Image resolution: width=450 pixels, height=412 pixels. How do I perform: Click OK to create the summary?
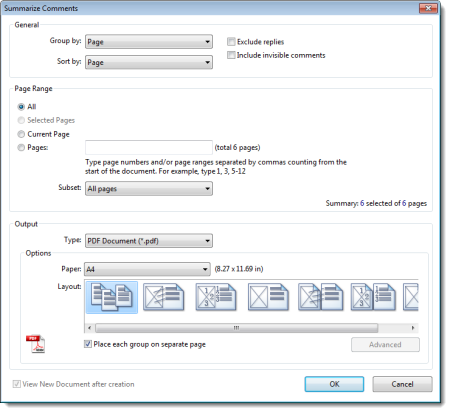point(334,384)
